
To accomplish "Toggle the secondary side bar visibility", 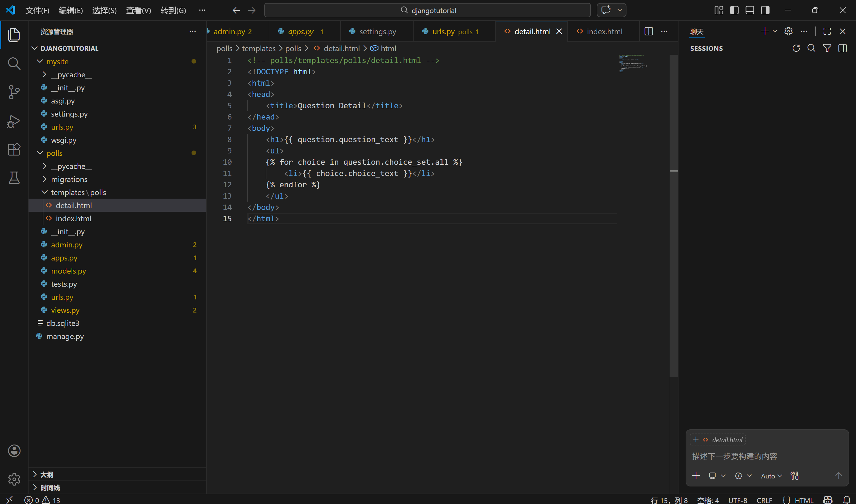I will coord(765,10).
